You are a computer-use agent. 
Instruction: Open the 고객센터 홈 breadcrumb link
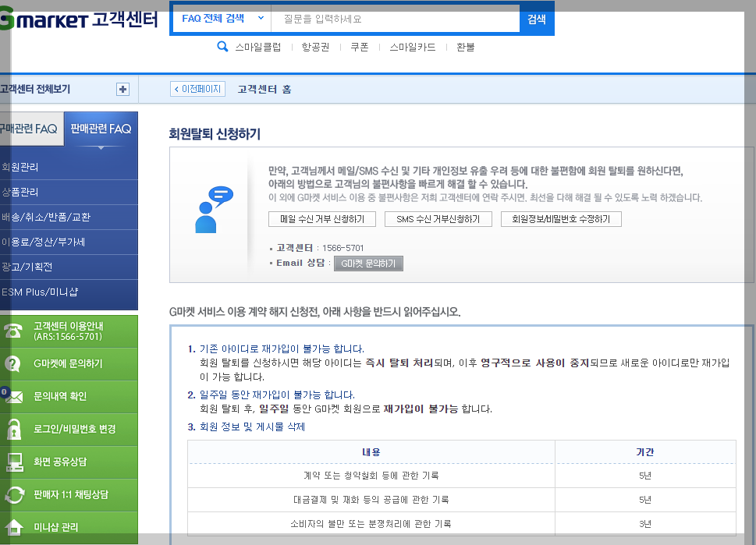264,89
